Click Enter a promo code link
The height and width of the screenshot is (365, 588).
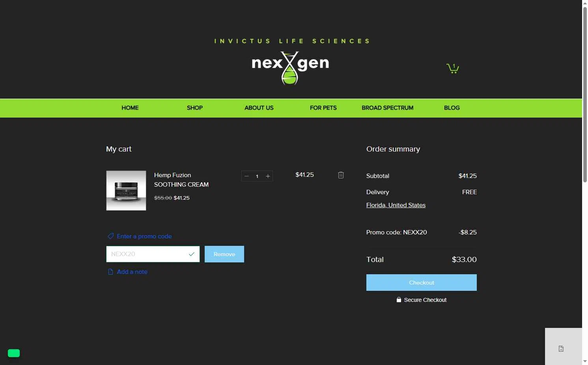(x=144, y=236)
